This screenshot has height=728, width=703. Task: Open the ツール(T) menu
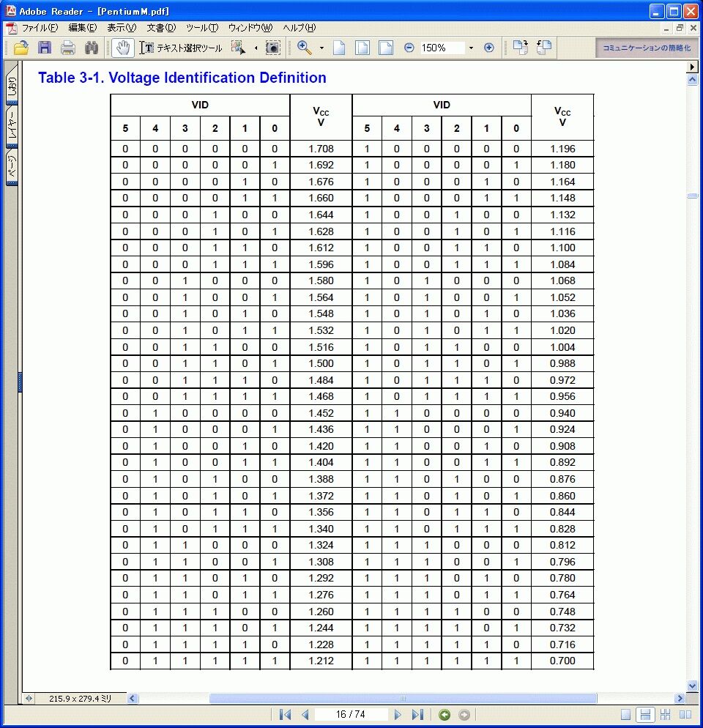pyautogui.click(x=202, y=28)
